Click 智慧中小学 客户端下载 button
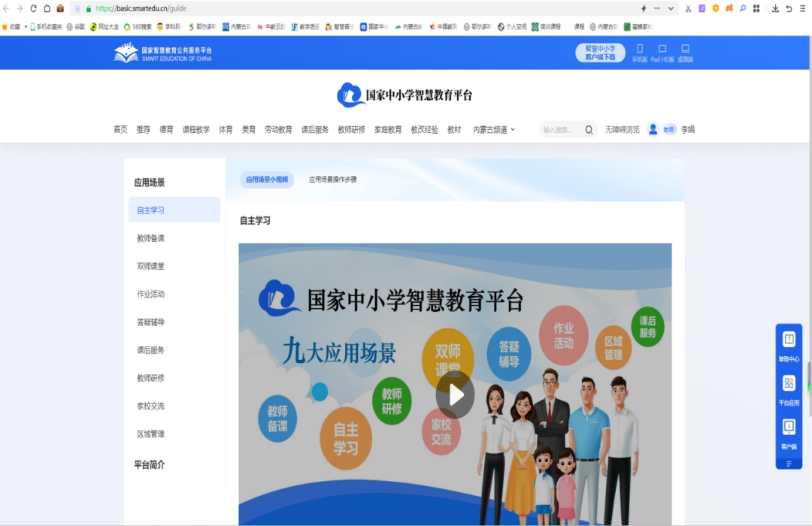Viewport: 812px width, 526px height. [600, 53]
